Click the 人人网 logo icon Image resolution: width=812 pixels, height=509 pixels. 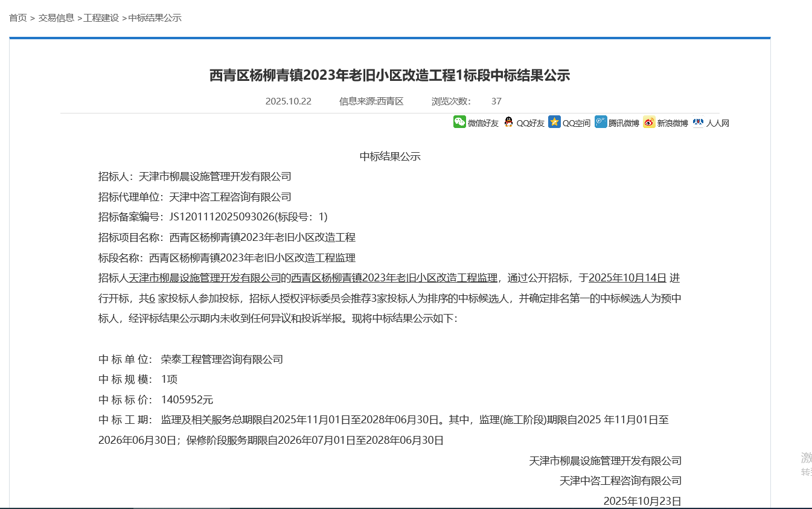pyautogui.click(x=698, y=122)
